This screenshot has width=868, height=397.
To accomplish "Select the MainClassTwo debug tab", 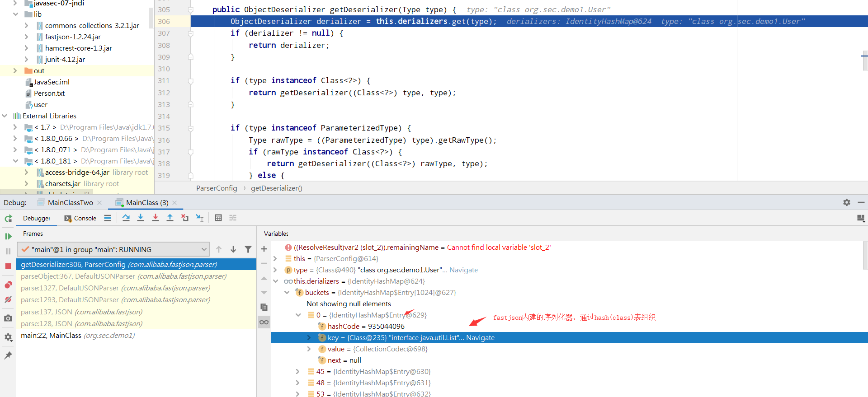I will [x=71, y=202].
